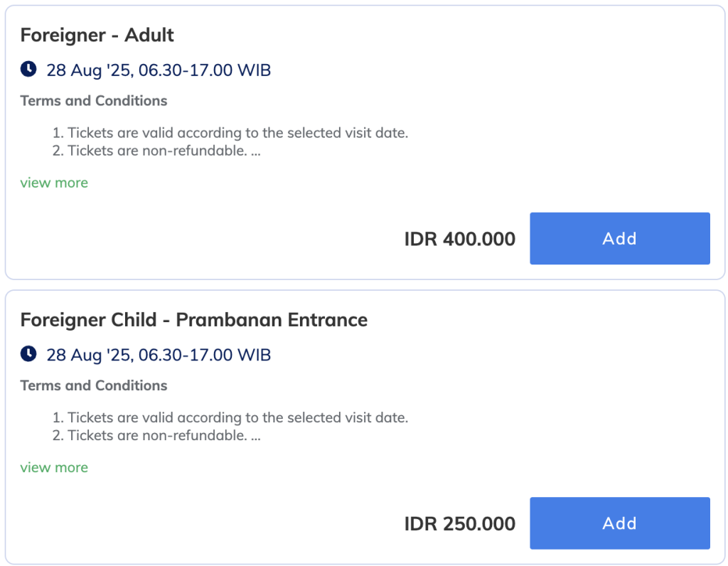The width and height of the screenshot is (728, 566).
Task: Click the IDR 250.000 price label
Action: [x=459, y=524]
